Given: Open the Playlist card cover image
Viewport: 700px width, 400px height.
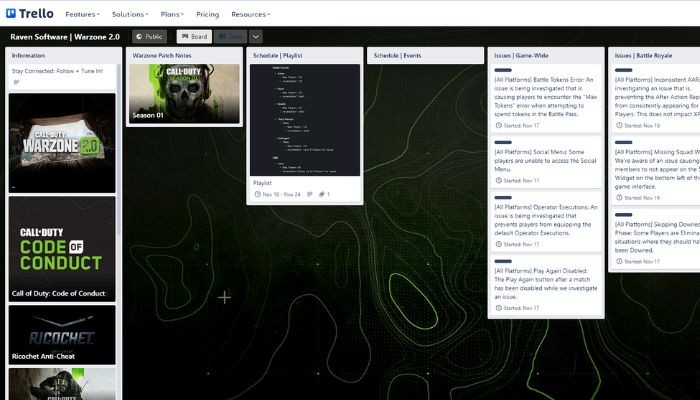Looking at the screenshot, I should point(305,120).
